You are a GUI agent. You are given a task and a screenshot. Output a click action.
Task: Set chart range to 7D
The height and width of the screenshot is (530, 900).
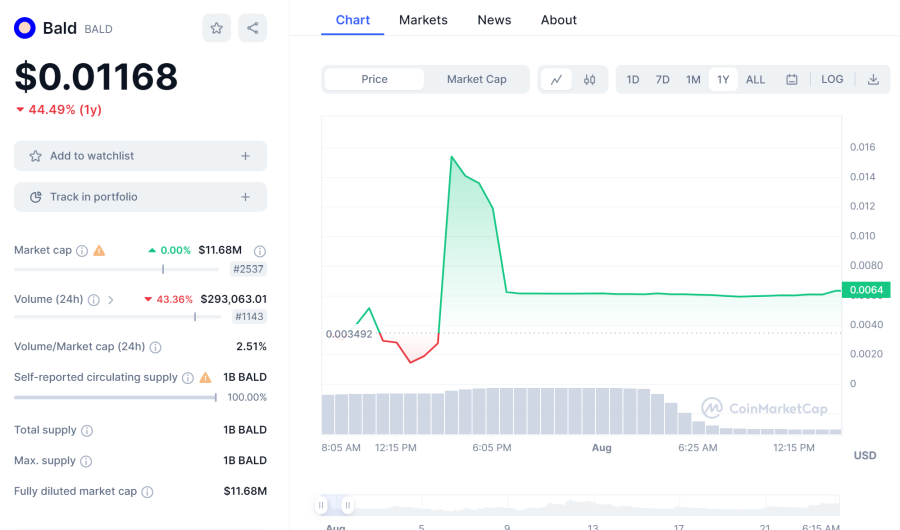[662, 79]
